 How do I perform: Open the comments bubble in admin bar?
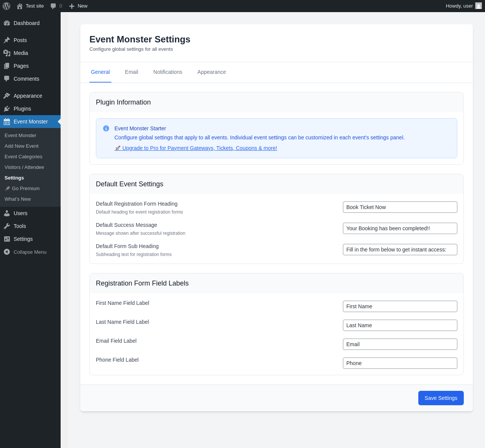(53, 6)
